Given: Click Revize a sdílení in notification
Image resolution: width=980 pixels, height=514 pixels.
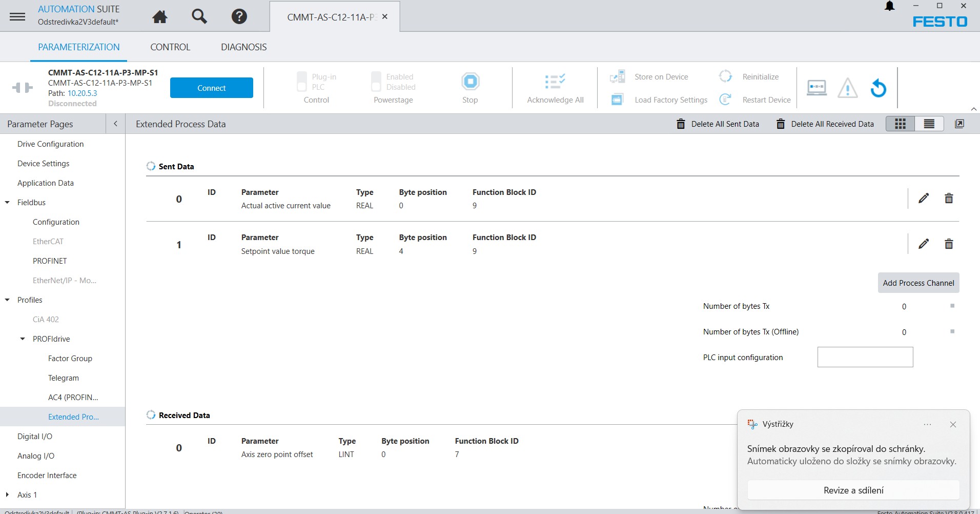Looking at the screenshot, I should [x=853, y=490].
